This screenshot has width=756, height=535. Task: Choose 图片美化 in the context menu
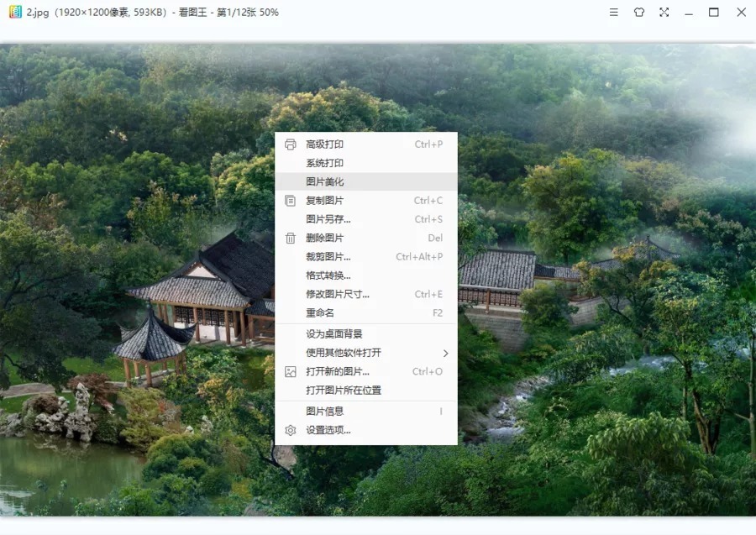324,182
